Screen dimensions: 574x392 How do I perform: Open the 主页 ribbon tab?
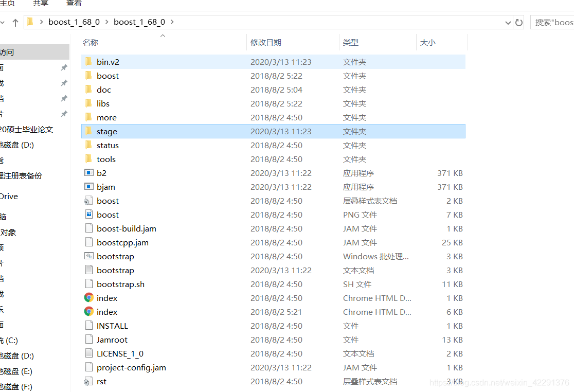pyautogui.click(x=7, y=3)
